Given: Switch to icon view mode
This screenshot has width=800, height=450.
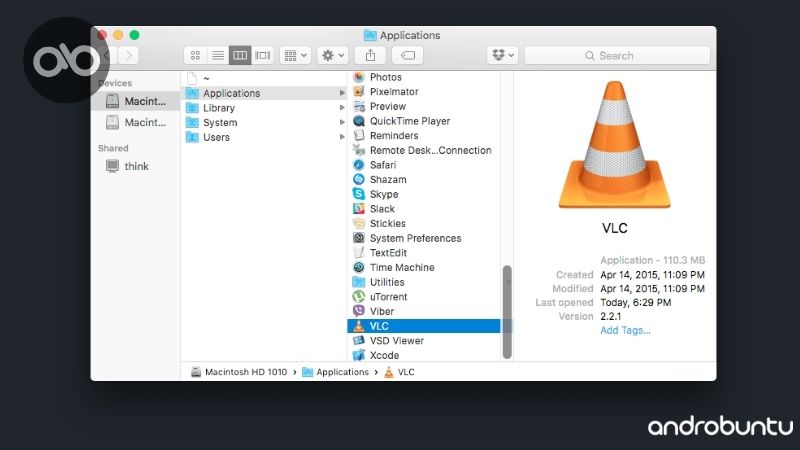Looking at the screenshot, I should (x=195, y=55).
